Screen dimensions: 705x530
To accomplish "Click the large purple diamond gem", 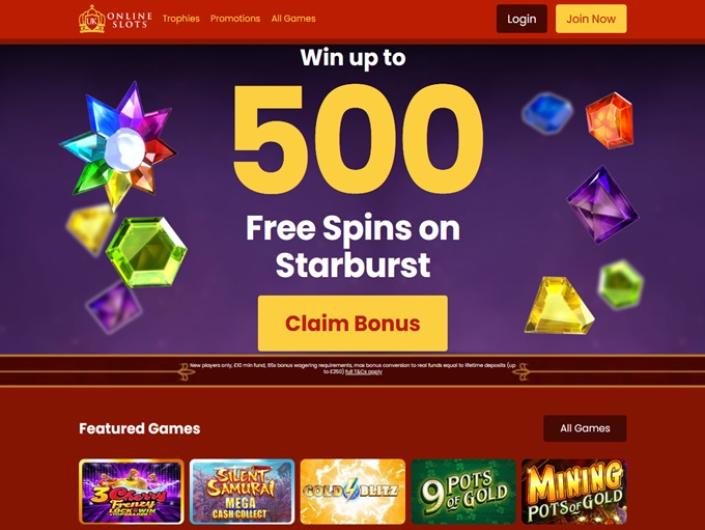I will (x=602, y=205).
